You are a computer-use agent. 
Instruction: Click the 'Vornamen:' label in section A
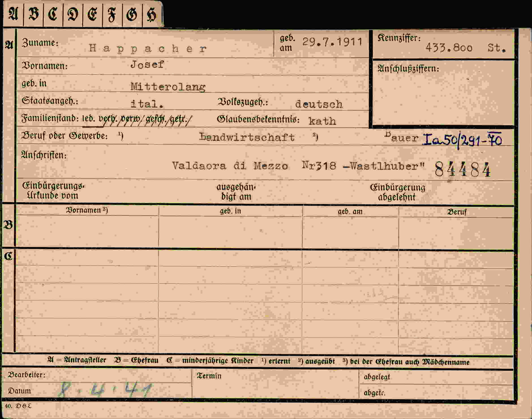pyautogui.click(x=45, y=66)
